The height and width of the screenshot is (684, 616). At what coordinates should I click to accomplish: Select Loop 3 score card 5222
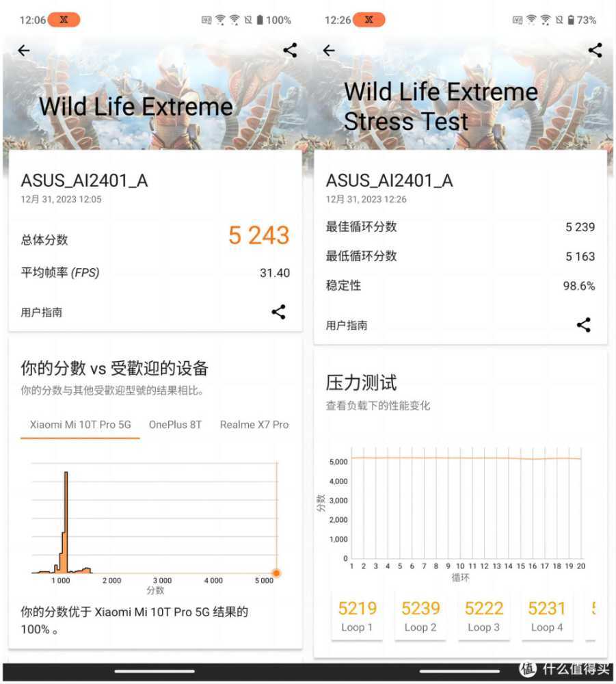(x=484, y=616)
